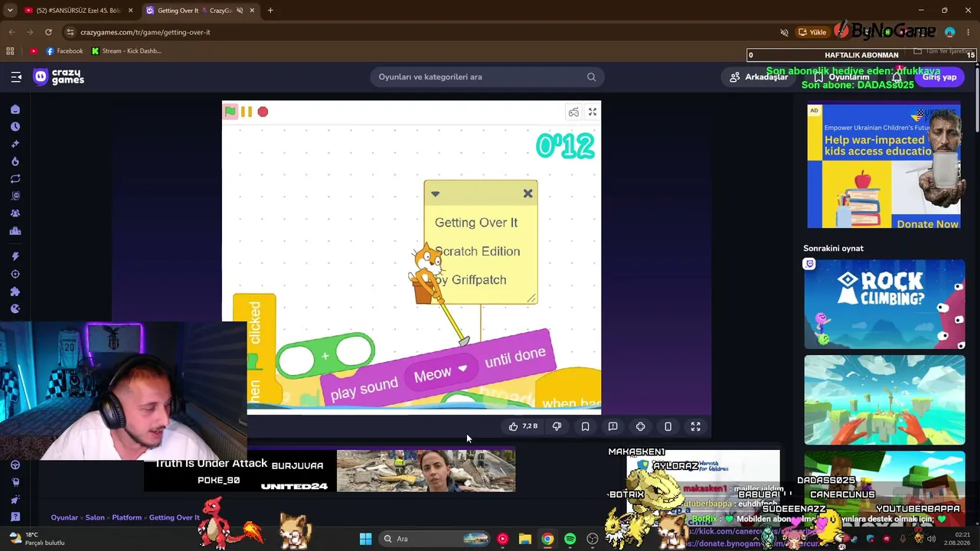Expand game stage with the top-right fullscreen icon

[593, 112]
